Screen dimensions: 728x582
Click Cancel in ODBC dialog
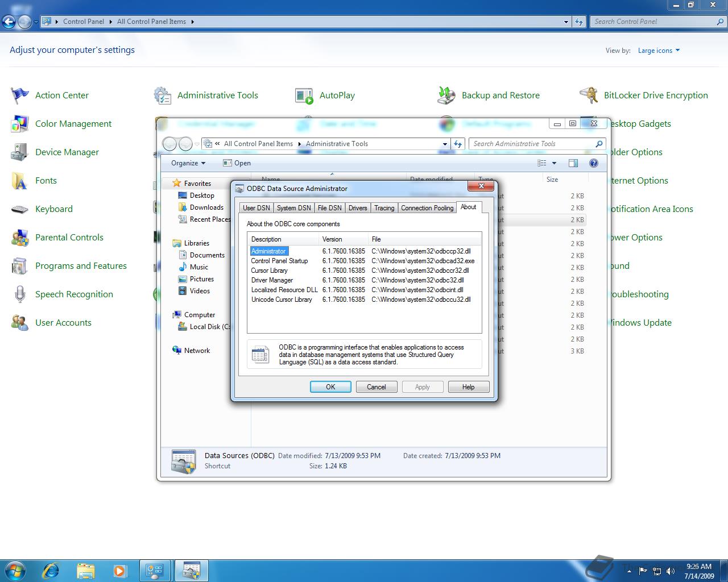(x=377, y=387)
